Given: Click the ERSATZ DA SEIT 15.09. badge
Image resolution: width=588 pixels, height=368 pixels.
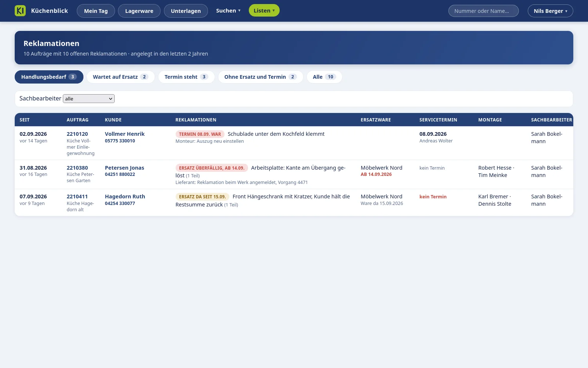Looking at the screenshot, I should click(202, 197).
